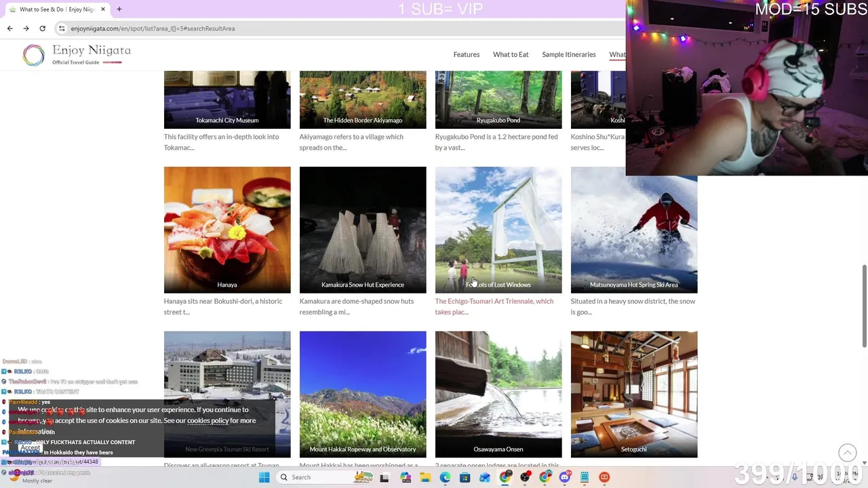Select the 'What to See & Do' browser tab

click(57, 9)
